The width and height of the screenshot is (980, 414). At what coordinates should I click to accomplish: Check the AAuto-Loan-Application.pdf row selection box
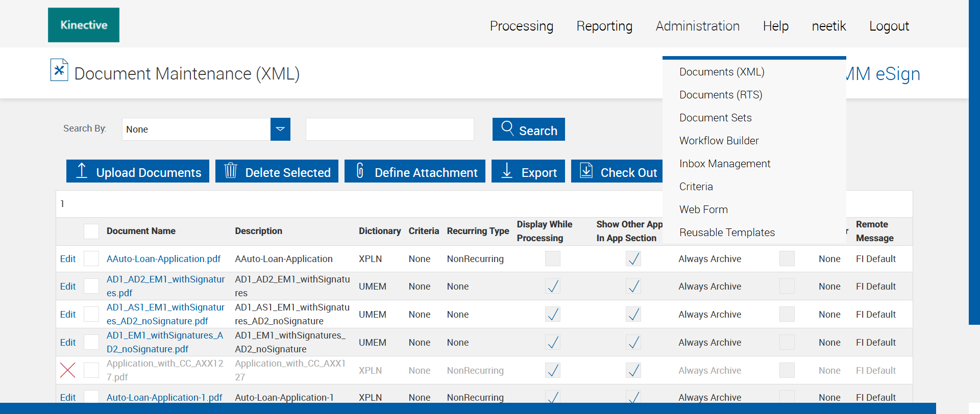click(x=91, y=259)
